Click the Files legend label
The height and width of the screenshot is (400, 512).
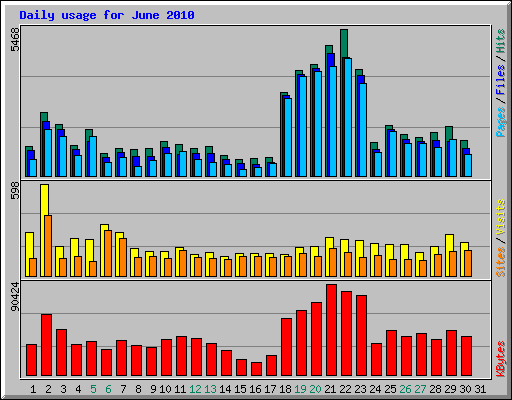(501, 80)
